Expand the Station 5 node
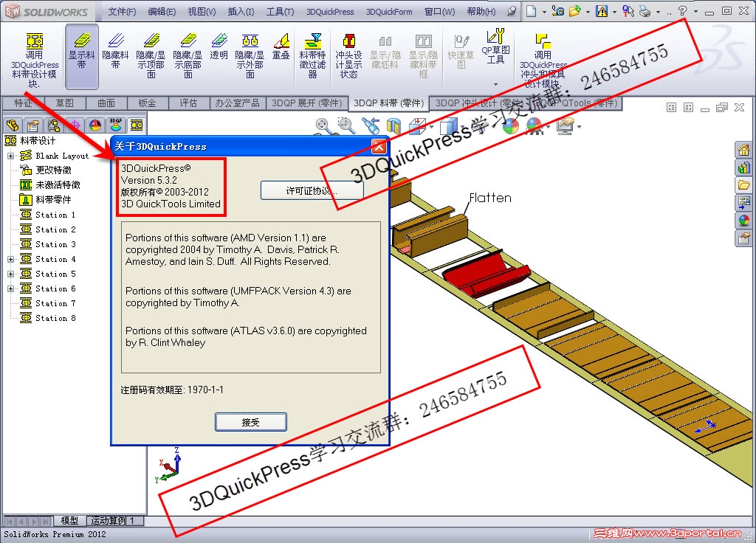Viewport: 756px width, 543px height. coord(10,274)
